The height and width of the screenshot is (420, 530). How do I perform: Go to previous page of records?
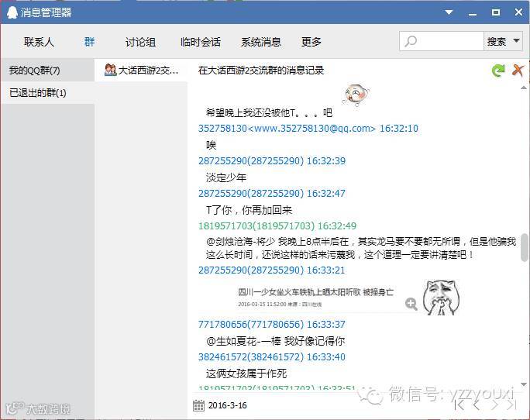coord(477,405)
